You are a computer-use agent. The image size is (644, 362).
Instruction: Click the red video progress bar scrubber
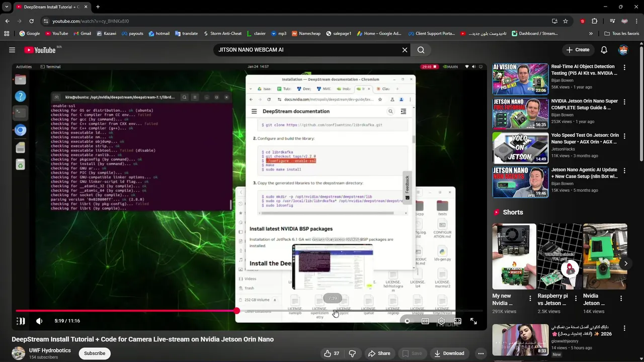point(236,311)
